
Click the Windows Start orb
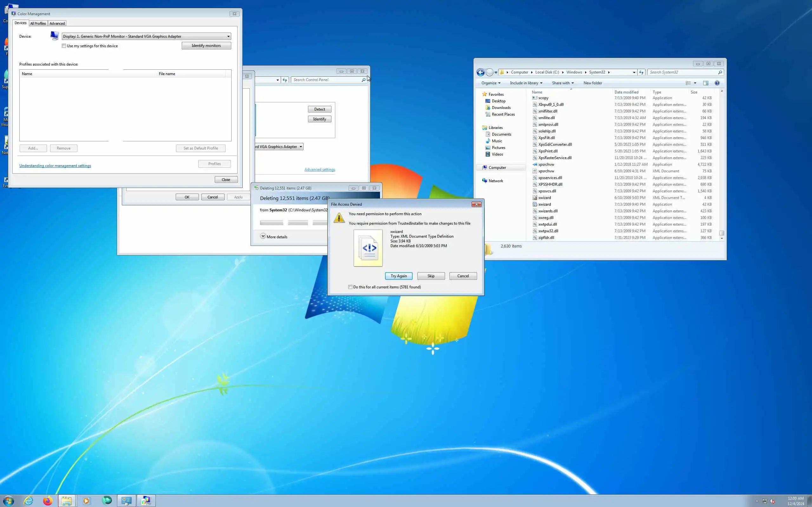(9, 501)
